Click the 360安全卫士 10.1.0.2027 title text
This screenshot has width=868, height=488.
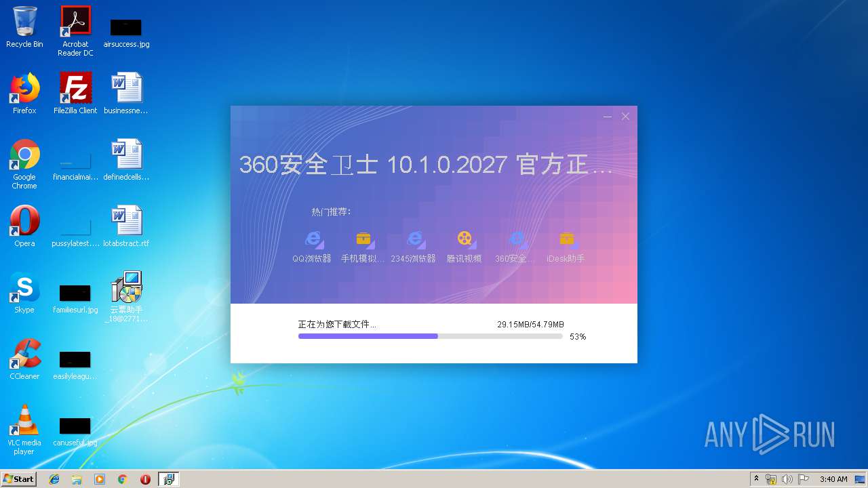425,165
